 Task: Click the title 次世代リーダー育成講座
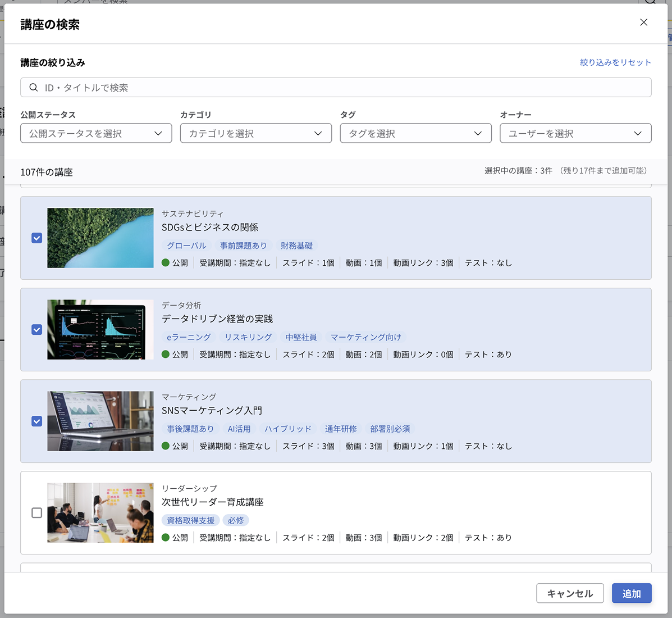(x=213, y=502)
